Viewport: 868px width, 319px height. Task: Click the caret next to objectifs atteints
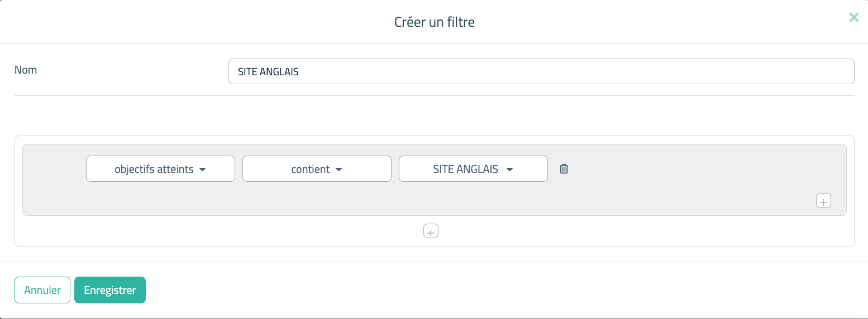(203, 170)
